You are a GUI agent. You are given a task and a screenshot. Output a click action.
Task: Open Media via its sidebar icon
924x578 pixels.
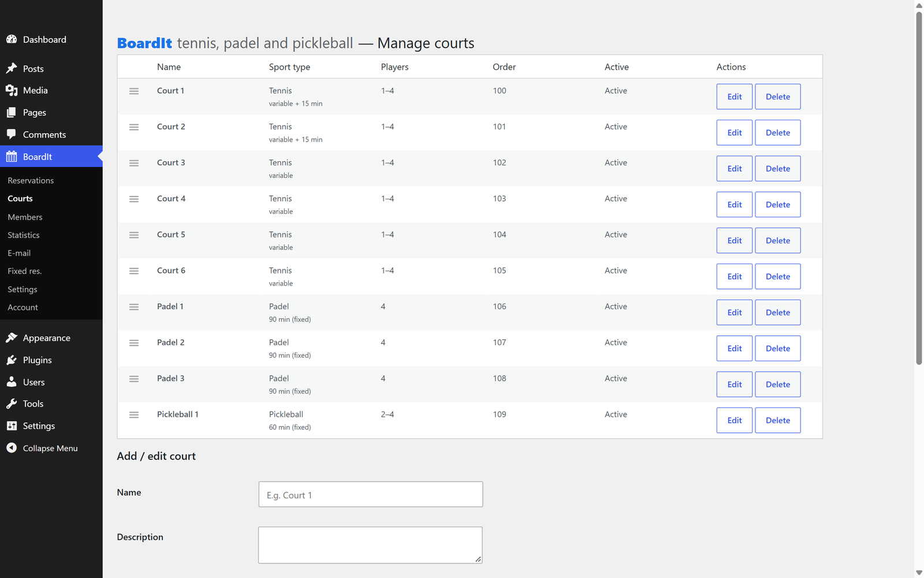[x=12, y=90]
